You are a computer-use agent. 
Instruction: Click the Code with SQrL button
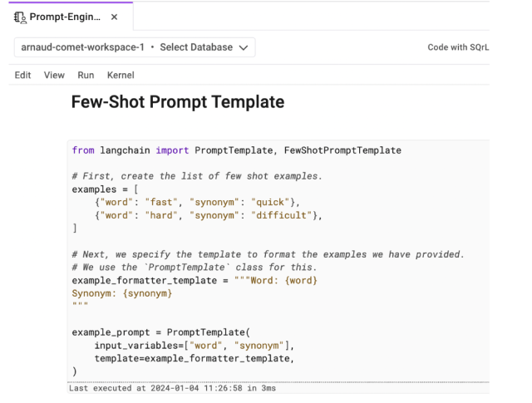458,47
